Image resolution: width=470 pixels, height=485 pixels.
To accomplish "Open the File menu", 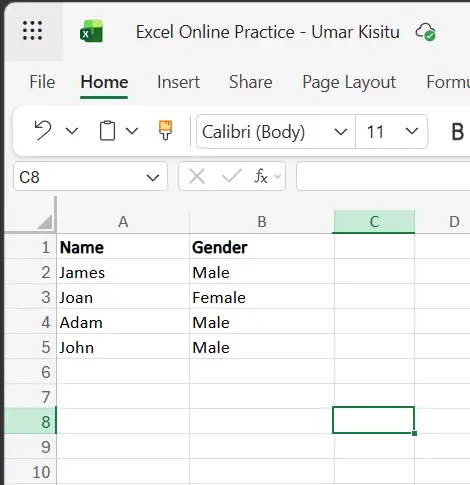I will coord(42,82).
